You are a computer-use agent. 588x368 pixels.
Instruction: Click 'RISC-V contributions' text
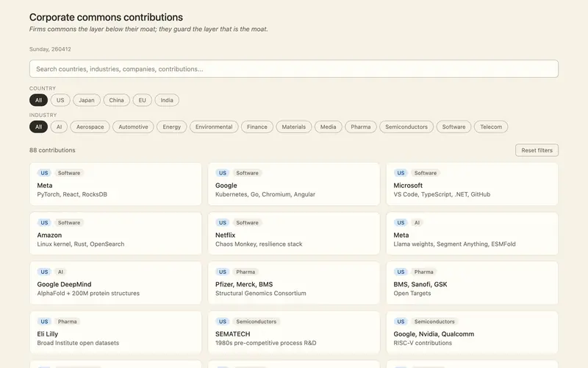(x=423, y=343)
